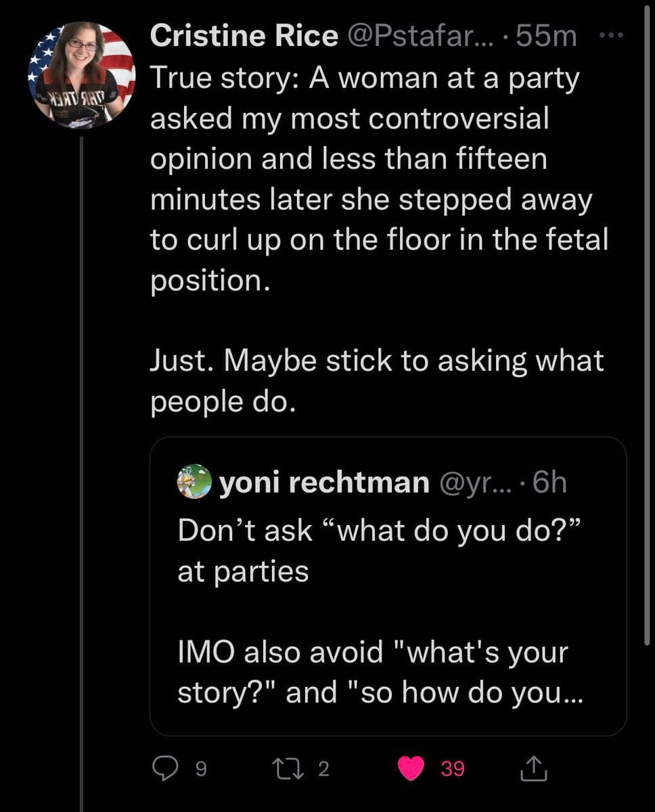The height and width of the screenshot is (812, 655).
Task: Unlike the tweet via the pink heart
Action: click(410, 768)
